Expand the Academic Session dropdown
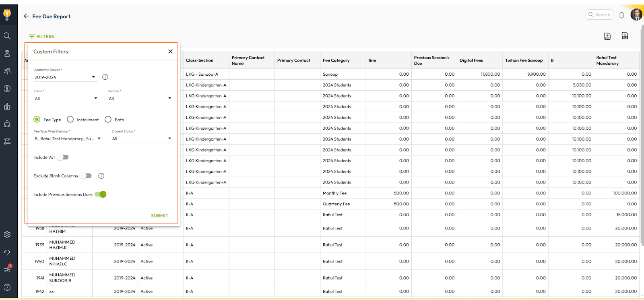This screenshot has width=644, height=300. coord(65,77)
